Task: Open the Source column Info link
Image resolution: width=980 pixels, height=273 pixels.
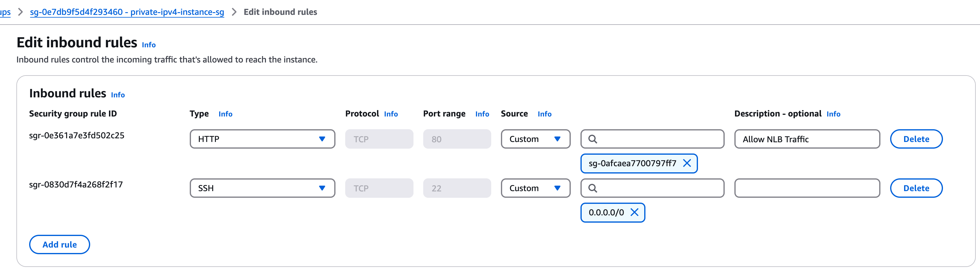Action: click(544, 114)
